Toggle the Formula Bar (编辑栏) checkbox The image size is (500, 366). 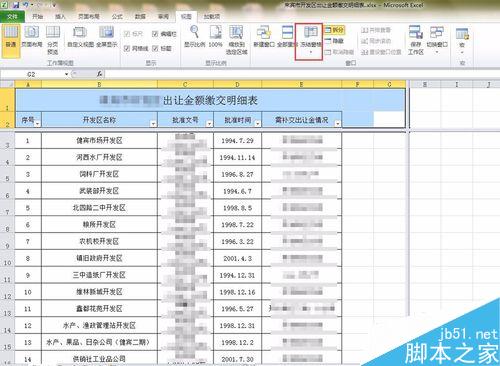click(164, 33)
